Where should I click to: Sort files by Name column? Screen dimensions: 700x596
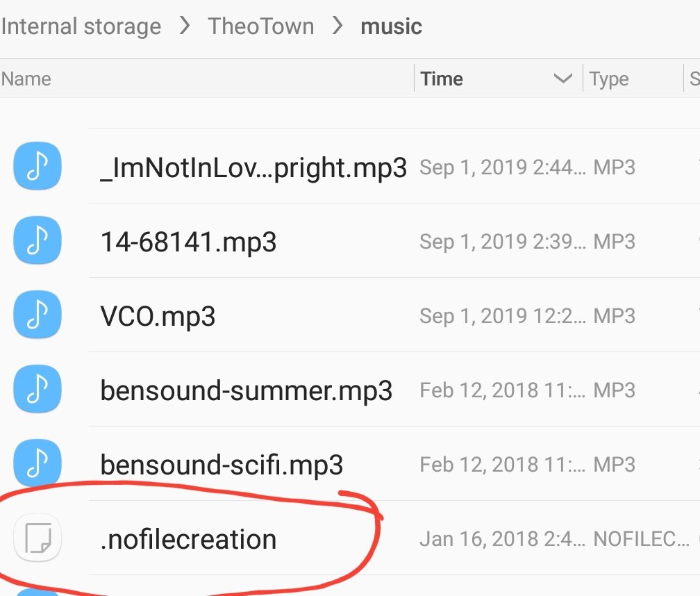26,79
